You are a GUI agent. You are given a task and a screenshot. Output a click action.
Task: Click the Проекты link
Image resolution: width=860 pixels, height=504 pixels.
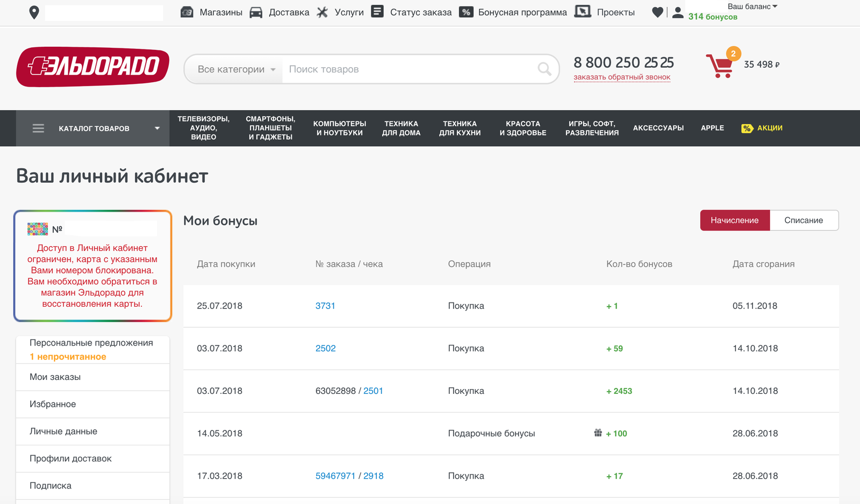point(616,12)
